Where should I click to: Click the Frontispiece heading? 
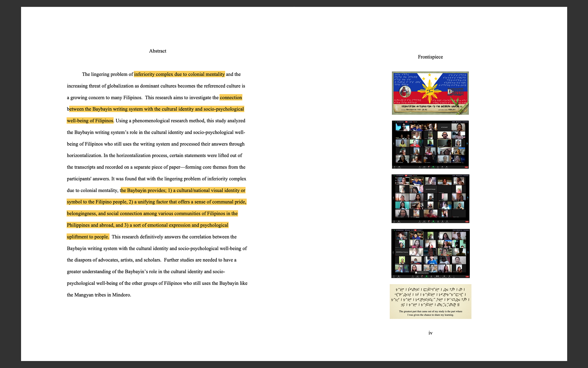tap(430, 57)
